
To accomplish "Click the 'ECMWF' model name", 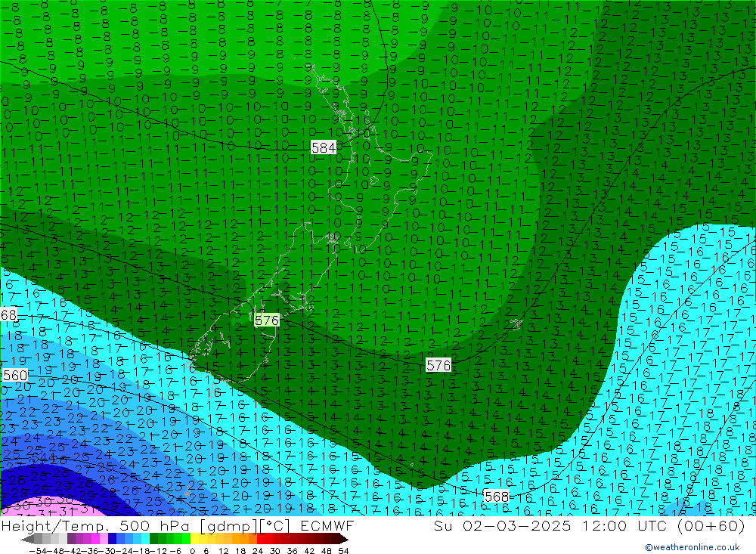I will coord(327,526).
